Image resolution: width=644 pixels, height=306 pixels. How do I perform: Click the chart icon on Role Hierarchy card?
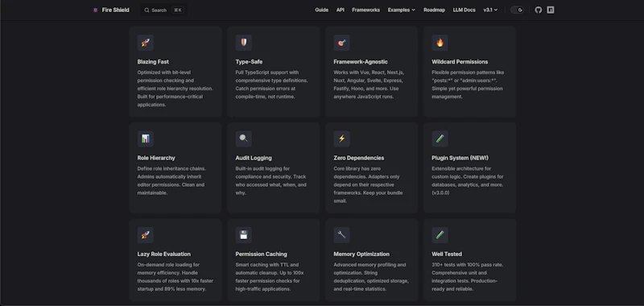pyautogui.click(x=146, y=139)
